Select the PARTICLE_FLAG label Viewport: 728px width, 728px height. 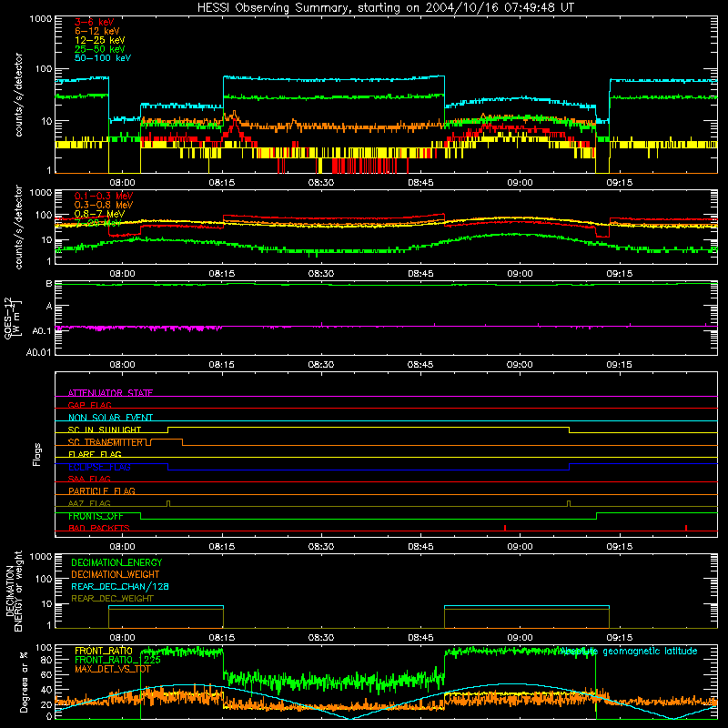click(x=102, y=490)
